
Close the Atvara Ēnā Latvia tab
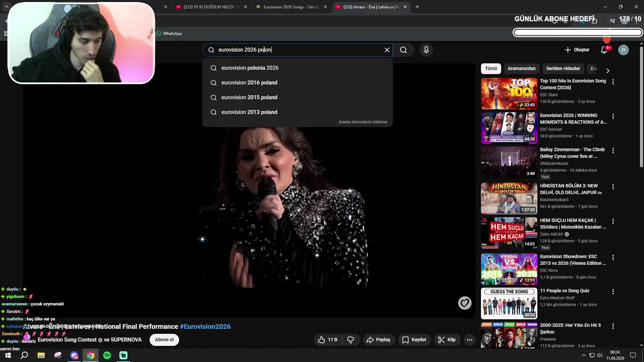click(x=405, y=7)
